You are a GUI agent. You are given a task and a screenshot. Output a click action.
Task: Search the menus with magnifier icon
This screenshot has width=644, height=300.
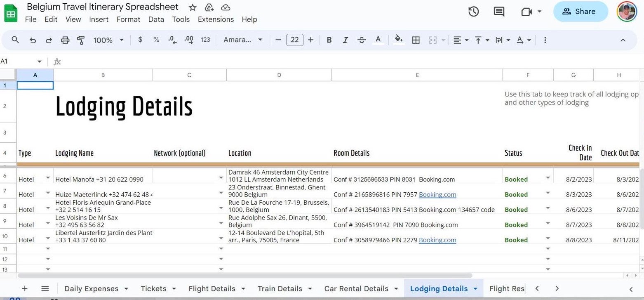(x=16, y=40)
